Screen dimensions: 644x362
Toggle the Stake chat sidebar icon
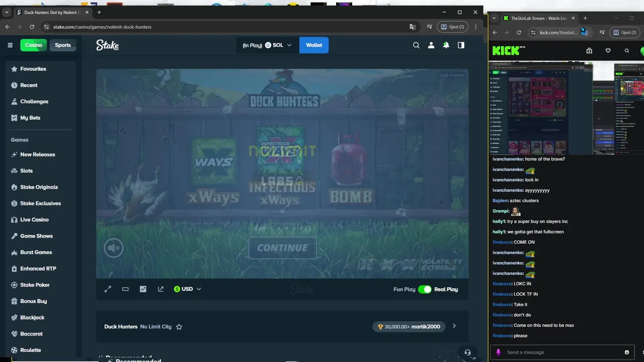tap(461, 45)
